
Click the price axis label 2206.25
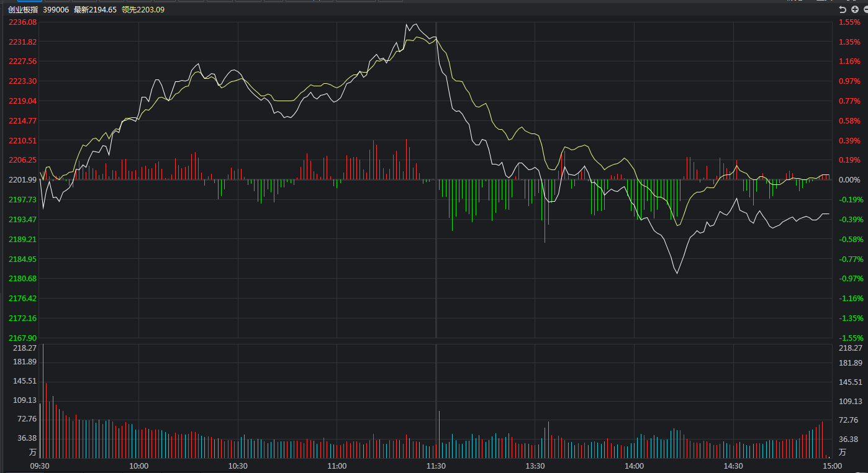(x=23, y=160)
